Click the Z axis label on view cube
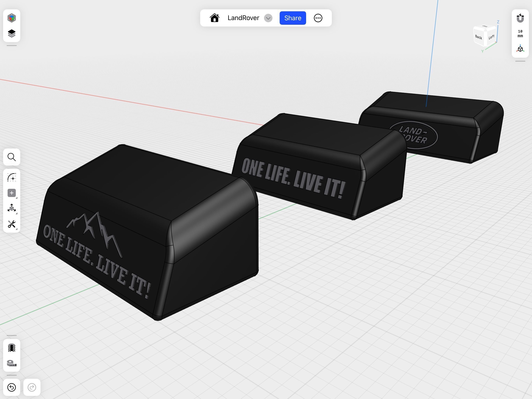This screenshot has height=399, width=532. [x=498, y=22]
